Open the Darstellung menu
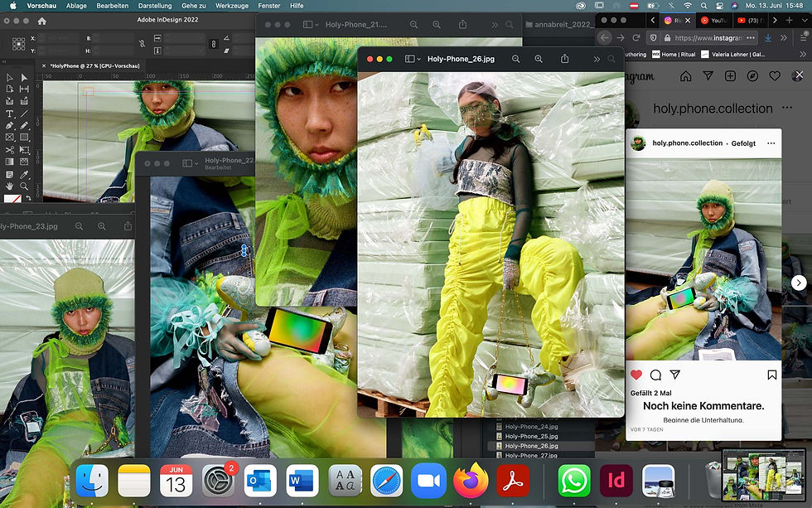Image resolution: width=812 pixels, height=508 pixels. click(155, 6)
